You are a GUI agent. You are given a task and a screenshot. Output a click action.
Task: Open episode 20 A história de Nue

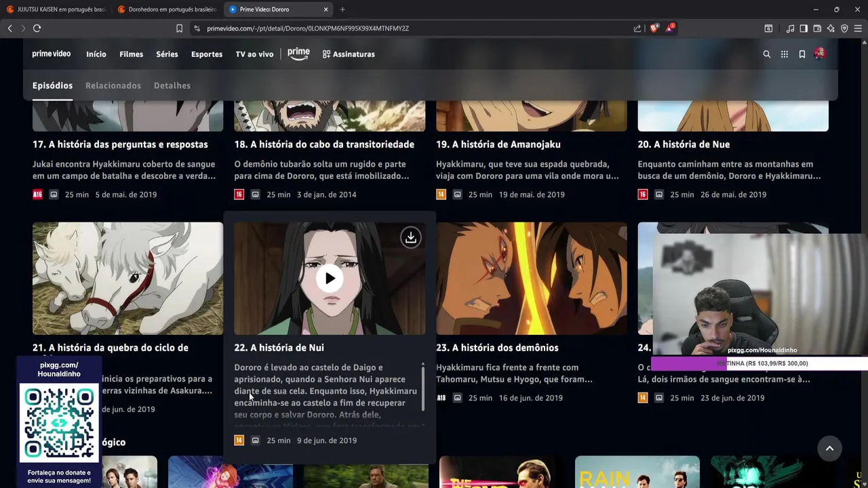tap(684, 144)
